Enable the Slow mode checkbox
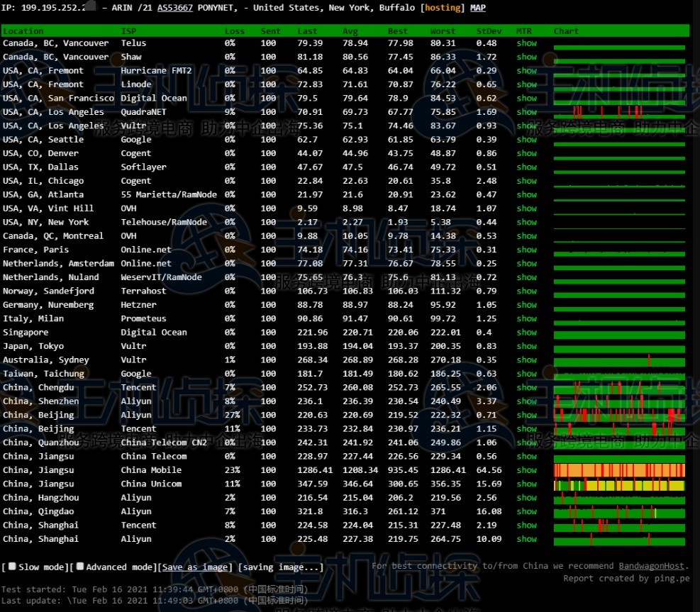 [x=12, y=567]
